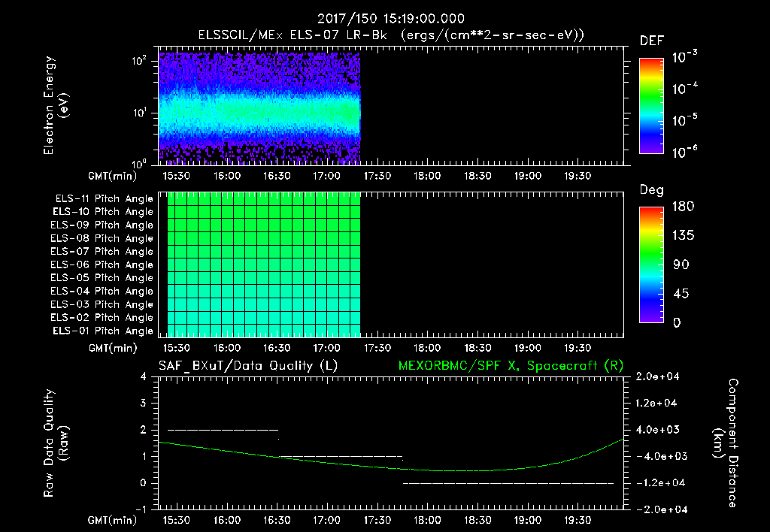Viewport: 770px width, 532px height.
Task: Click 18:30 tick label under the data quality panel
Action: point(477,520)
